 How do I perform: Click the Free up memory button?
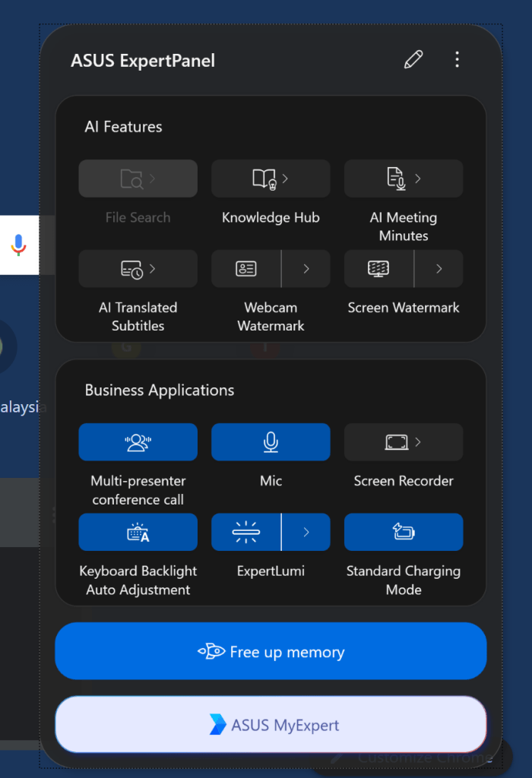(x=271, y=651)
